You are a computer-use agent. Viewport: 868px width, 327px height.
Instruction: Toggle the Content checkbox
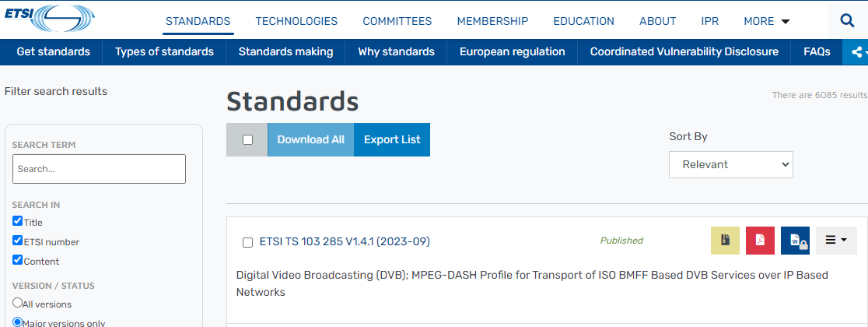click(18, 260)
